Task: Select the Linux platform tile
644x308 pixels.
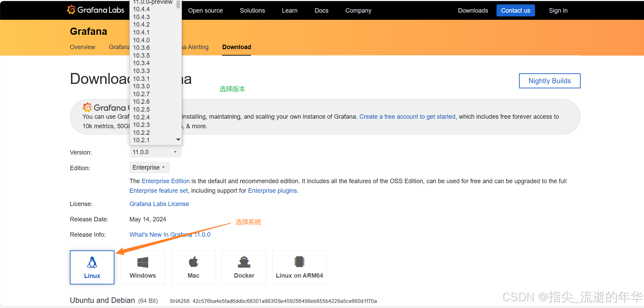Action: point(92,267)
